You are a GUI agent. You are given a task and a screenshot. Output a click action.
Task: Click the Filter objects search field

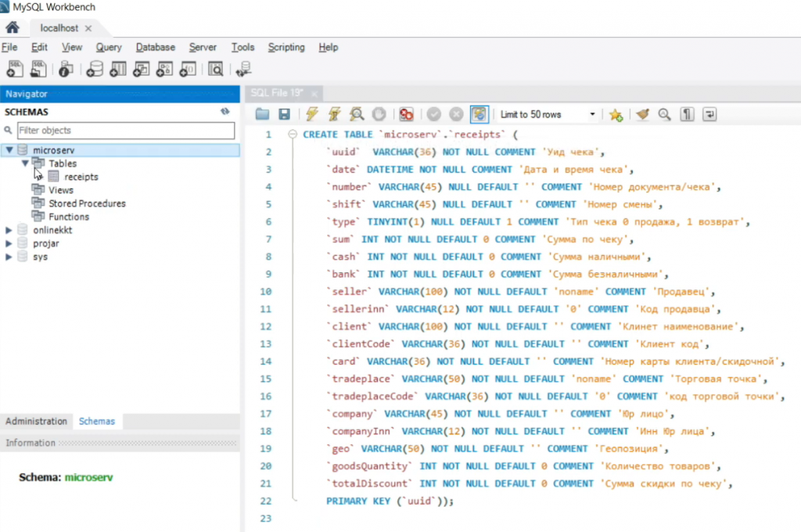pos(126,131)
